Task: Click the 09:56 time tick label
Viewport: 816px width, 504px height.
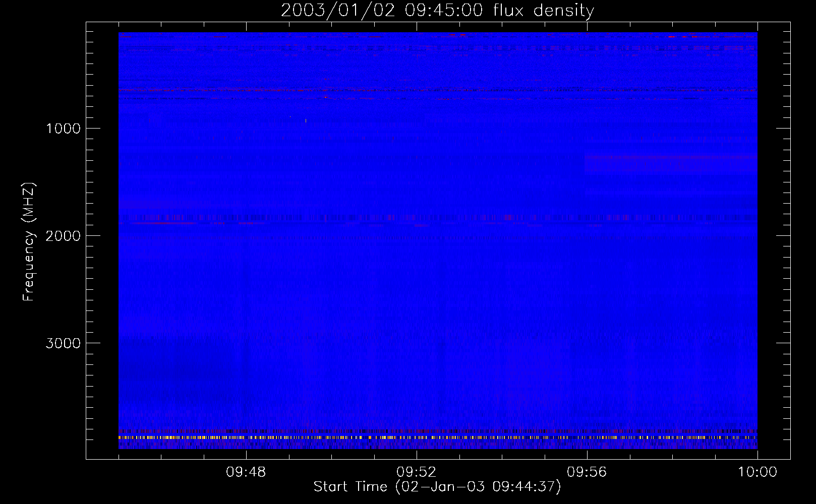Action: tap(587, 472)
